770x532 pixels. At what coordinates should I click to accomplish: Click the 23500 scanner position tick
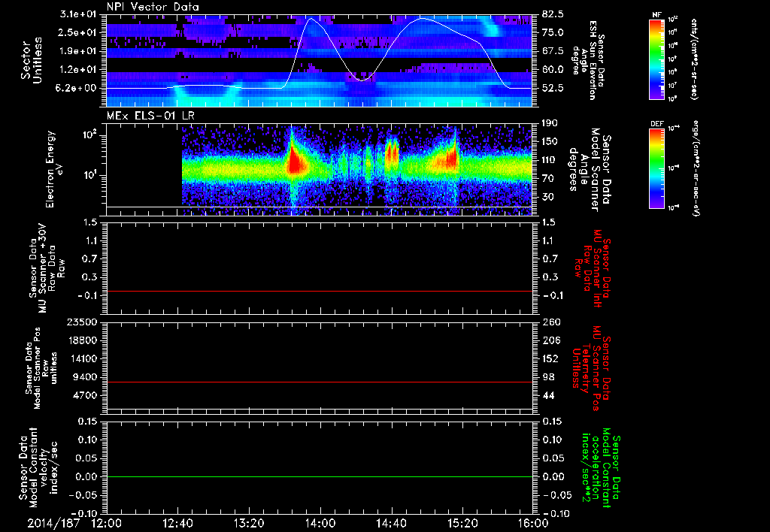(83, 322)
